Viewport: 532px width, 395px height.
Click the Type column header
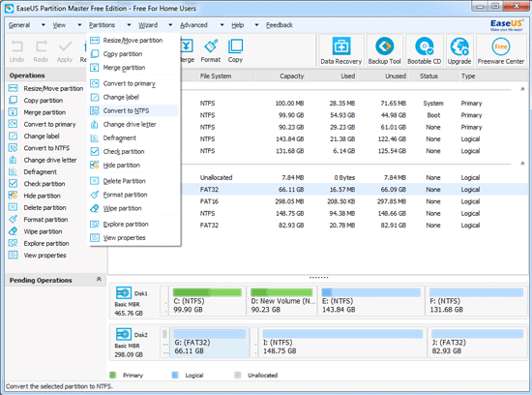[x=468, y=76]
